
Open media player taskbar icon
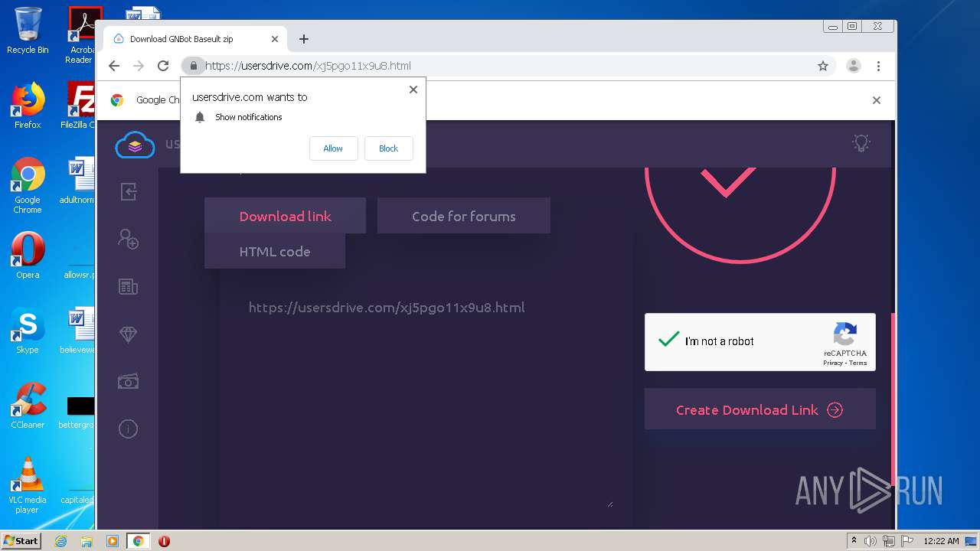[x=113, y=541]
